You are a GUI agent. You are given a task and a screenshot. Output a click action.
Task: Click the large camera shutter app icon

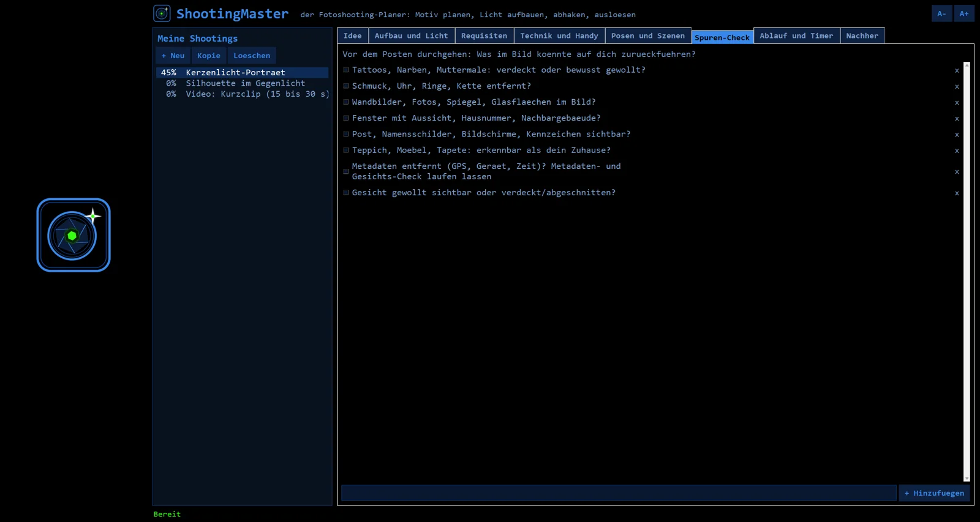pos(73,235)
